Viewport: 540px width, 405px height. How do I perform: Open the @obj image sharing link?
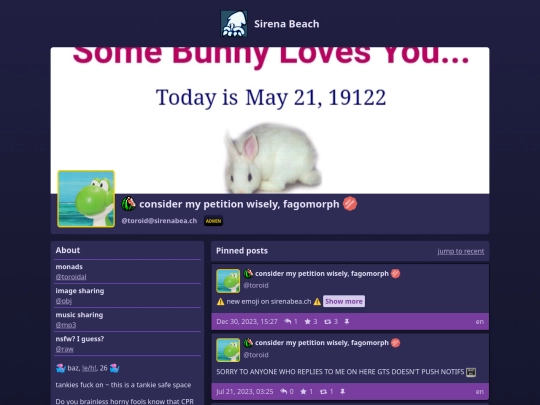click(64, 301)
